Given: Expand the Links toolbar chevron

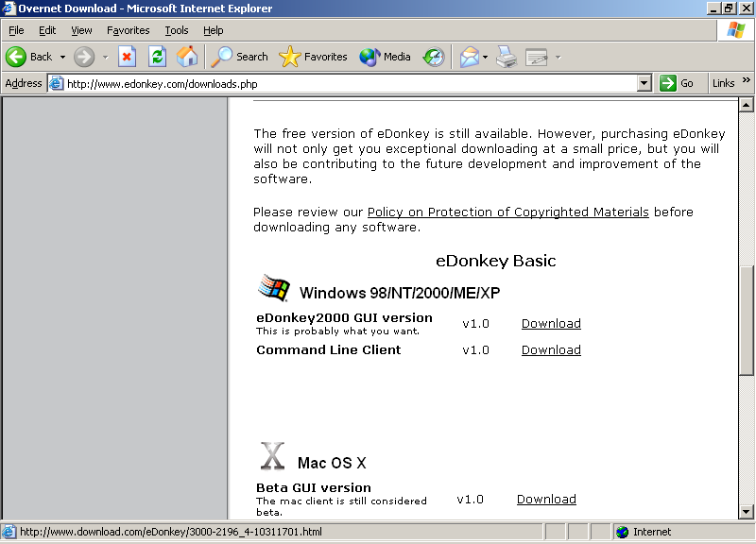Looking at the screenshot, I should click(747, 80).
